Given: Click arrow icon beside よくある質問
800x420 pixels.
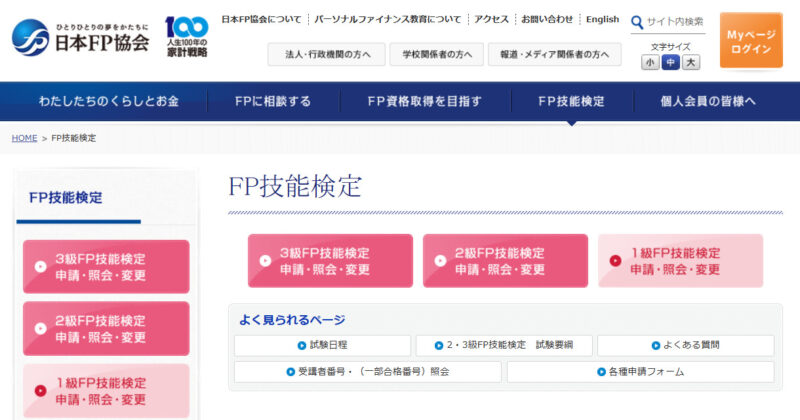Looking at the screenshot, I should point(656,345).
